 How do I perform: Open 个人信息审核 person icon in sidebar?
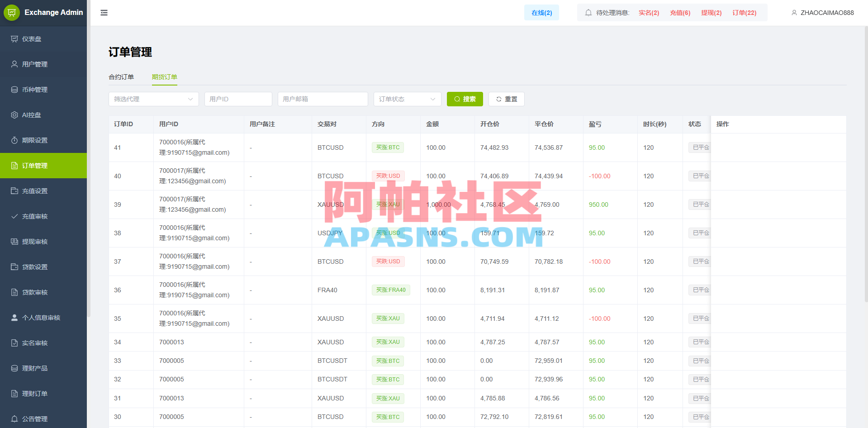point(14,318)
